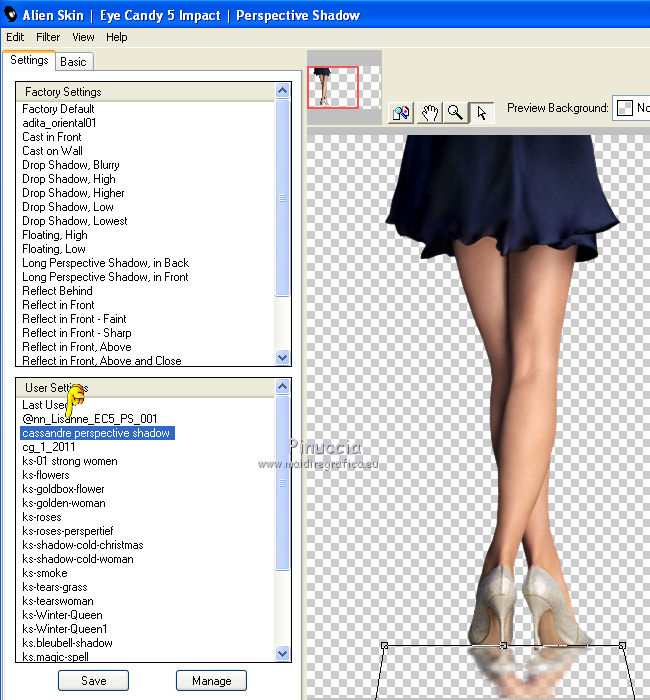This screenshot has height=700, width=650.
Task: Select the ks-goldbox-flower setting
Action: 63,489
